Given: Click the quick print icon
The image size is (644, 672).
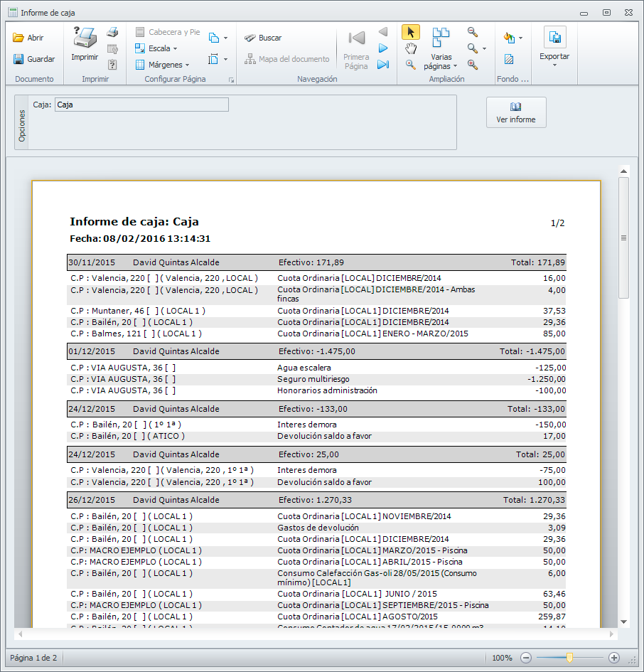Looking at the screenshot, I should point(112,33).
